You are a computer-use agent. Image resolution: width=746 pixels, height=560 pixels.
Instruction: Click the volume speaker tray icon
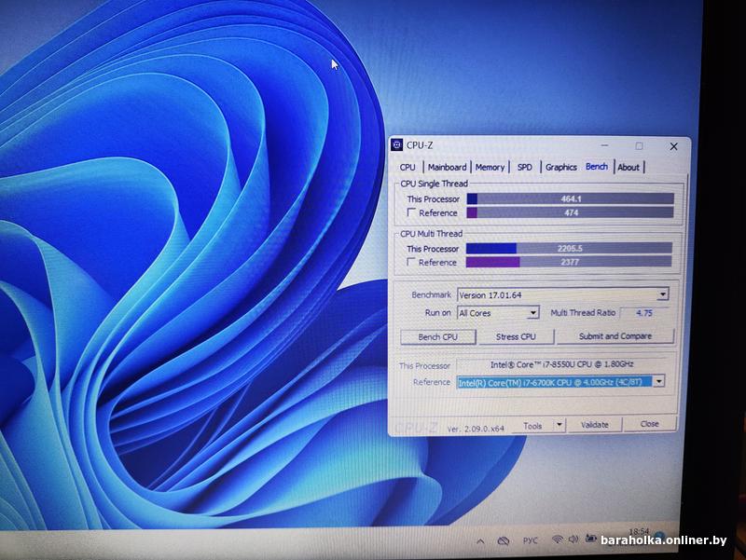[574, 540]
